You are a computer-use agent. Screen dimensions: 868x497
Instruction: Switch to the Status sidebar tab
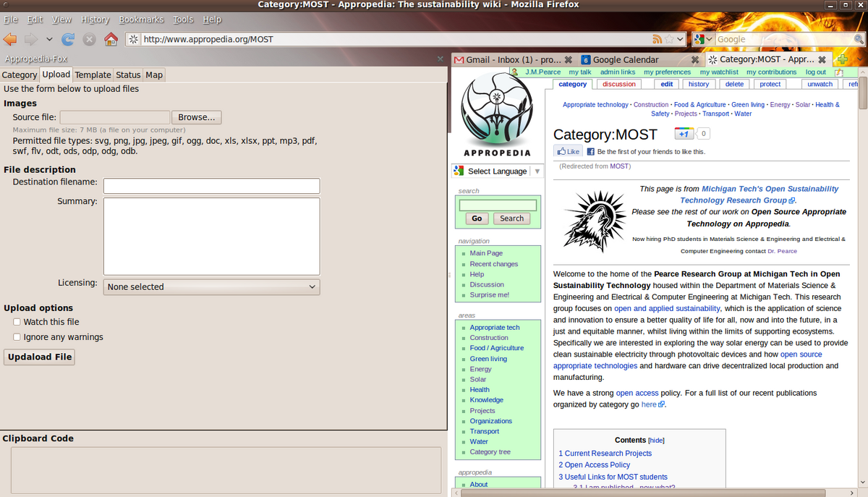pyautogui.click(x=128, y=75)
